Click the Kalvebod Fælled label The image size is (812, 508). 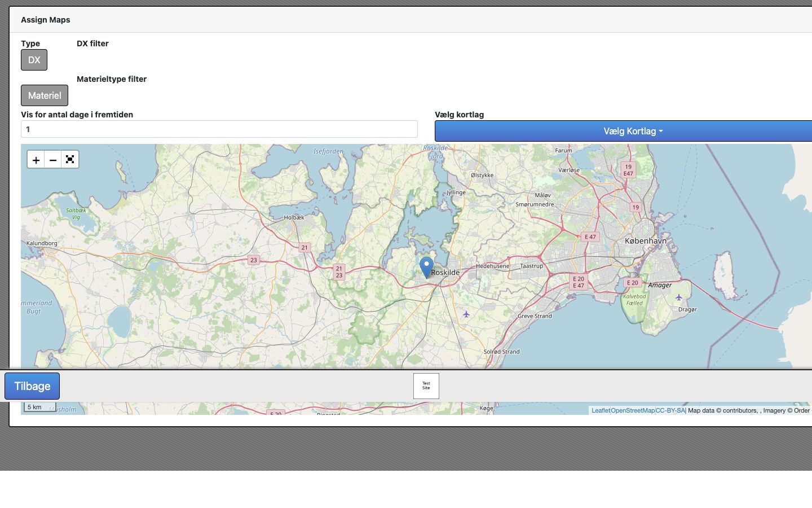pos(634,300)
